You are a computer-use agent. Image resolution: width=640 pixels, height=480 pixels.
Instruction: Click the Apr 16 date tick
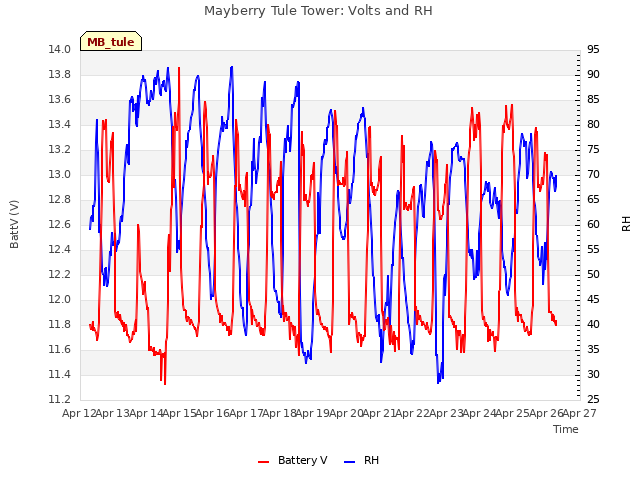[x=213, y=413]
